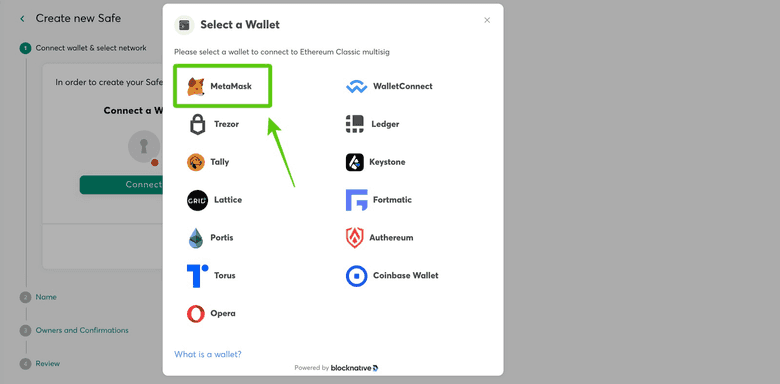Click the step 4 number circle
The width and height of the screenshot is (780, 384).
pos(25,364)
